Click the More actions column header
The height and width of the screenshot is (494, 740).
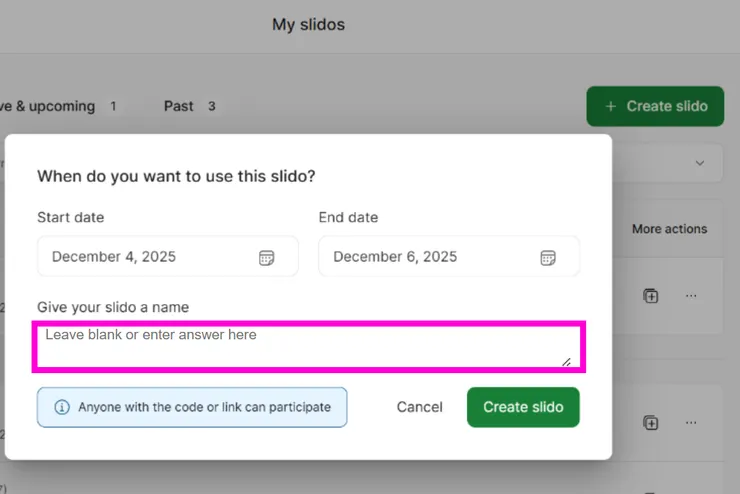669,229
